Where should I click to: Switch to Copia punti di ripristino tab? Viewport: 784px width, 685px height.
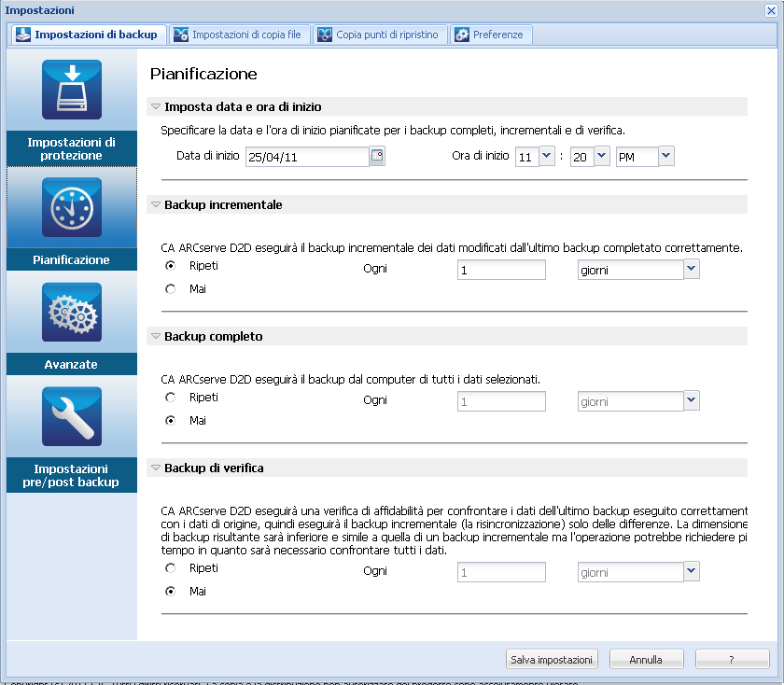click(382, 35)
